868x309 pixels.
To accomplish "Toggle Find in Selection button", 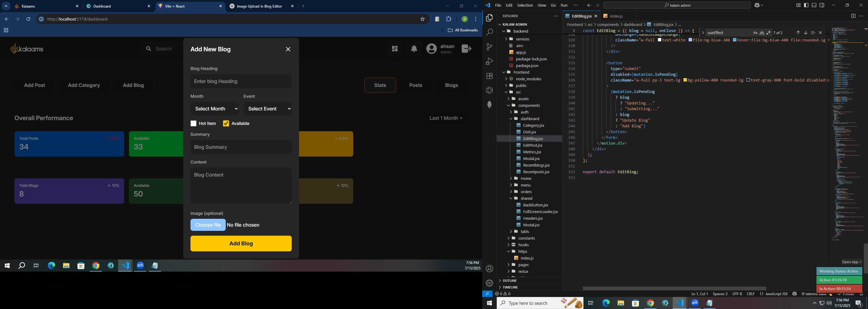I will (813, 33).
